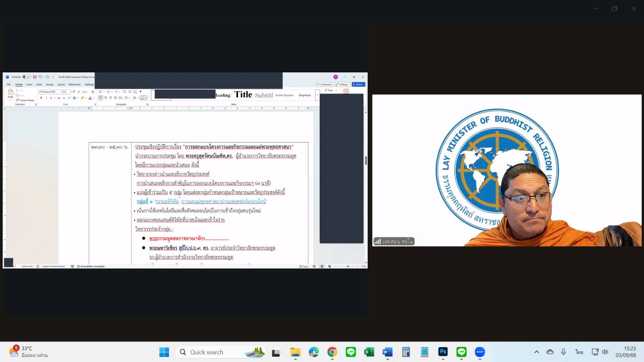This screenshot has height=362, width=644.
Task: Click the Bullets list icon
Action: (x=100, y=92)
